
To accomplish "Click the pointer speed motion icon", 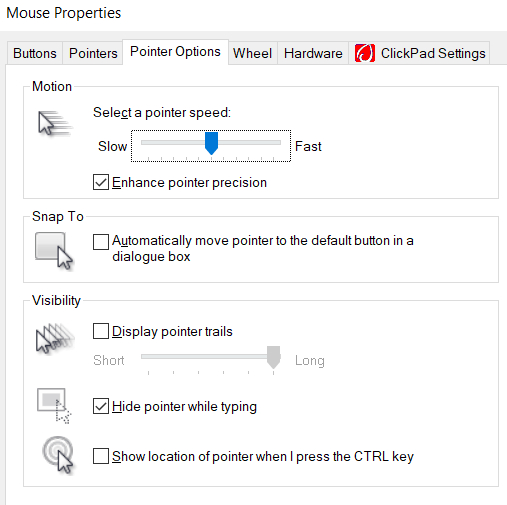I will click(55, 123).
